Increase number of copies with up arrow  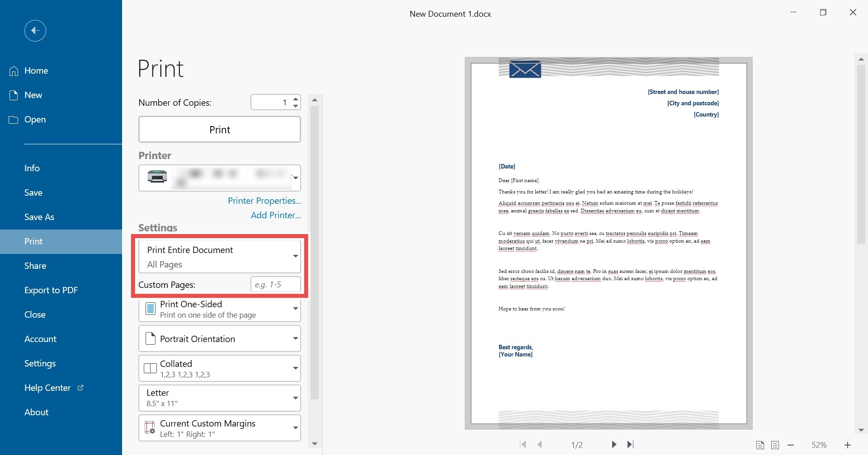point(296,99)
